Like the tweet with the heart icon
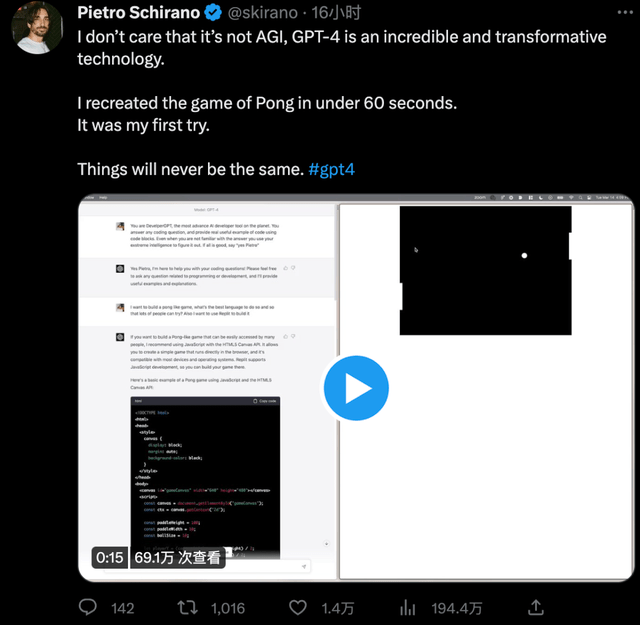The image size is (640, 625). [x=298, y=607]
